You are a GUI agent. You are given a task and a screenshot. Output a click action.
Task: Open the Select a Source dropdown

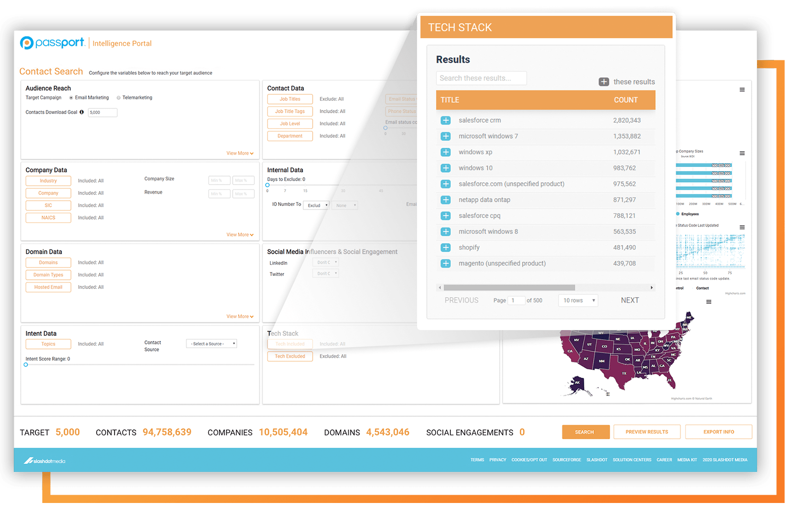211,344
